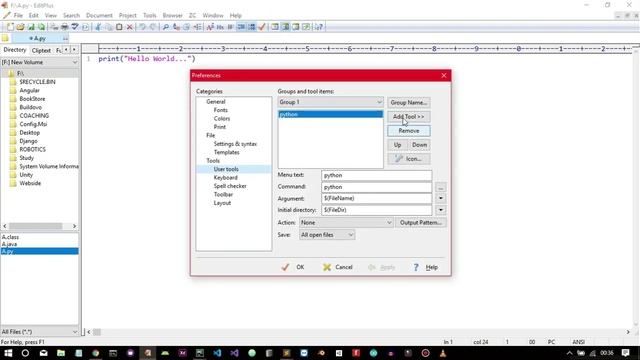Click Cancel in the Preferences dialog
The image size is (640, 360).
coord(338,267)
